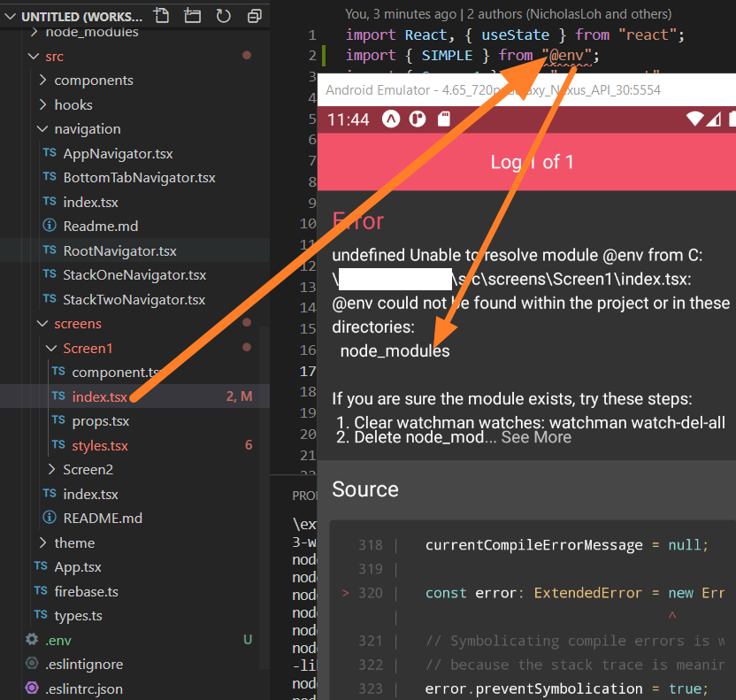This screenshot has height=700, width=736.
Task: Expand the theme folder
Action: (42, 542)
